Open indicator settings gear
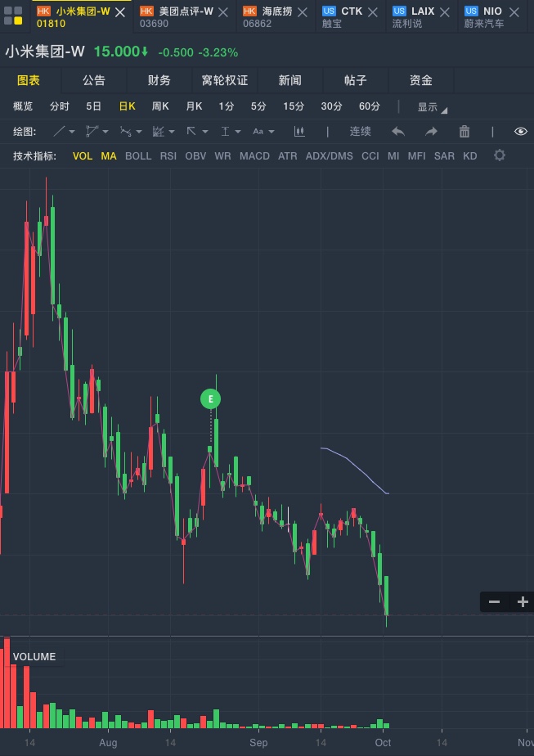 tap(500, 155)
